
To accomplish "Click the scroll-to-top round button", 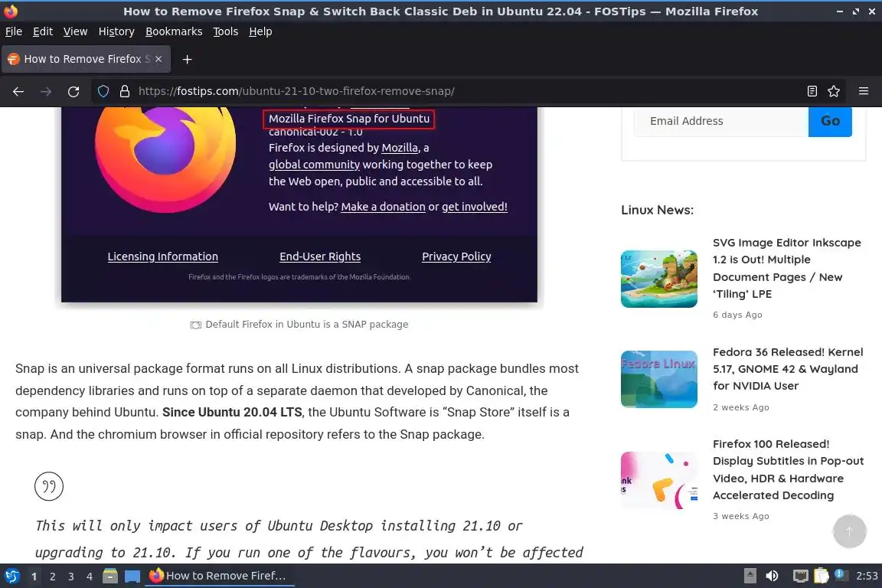I will 849,531.
